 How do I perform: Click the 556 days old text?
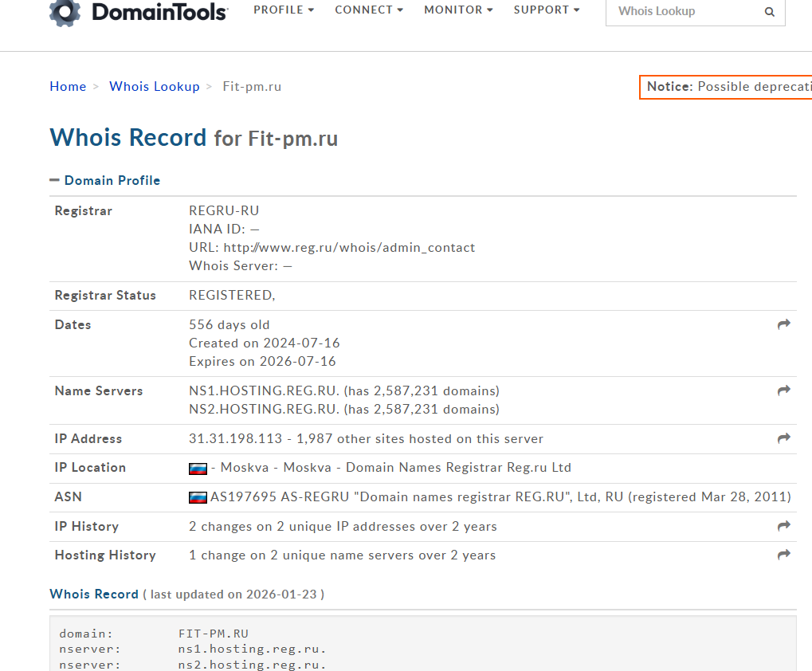click(x=229, y=324)
